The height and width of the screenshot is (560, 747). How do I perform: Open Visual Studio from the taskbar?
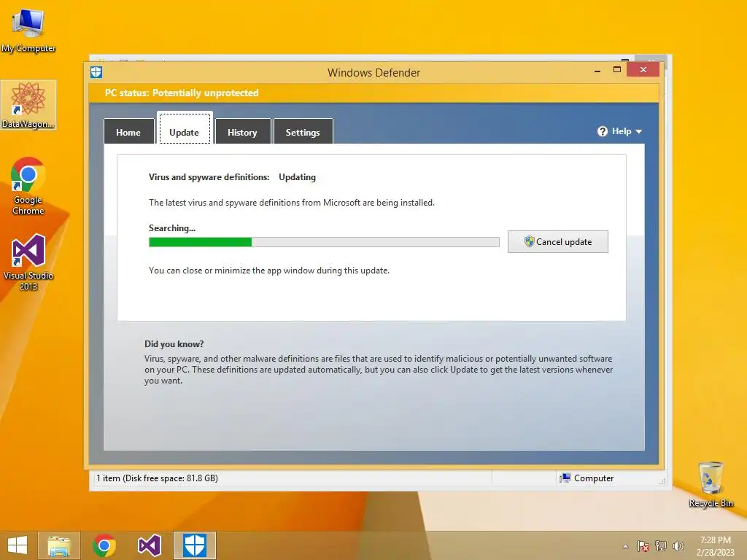149,545
